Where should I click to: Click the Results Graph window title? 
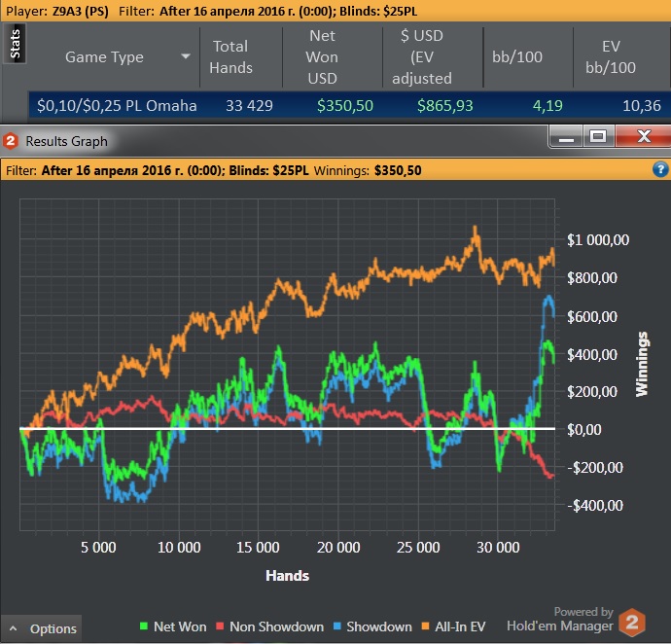pos(66,141)
